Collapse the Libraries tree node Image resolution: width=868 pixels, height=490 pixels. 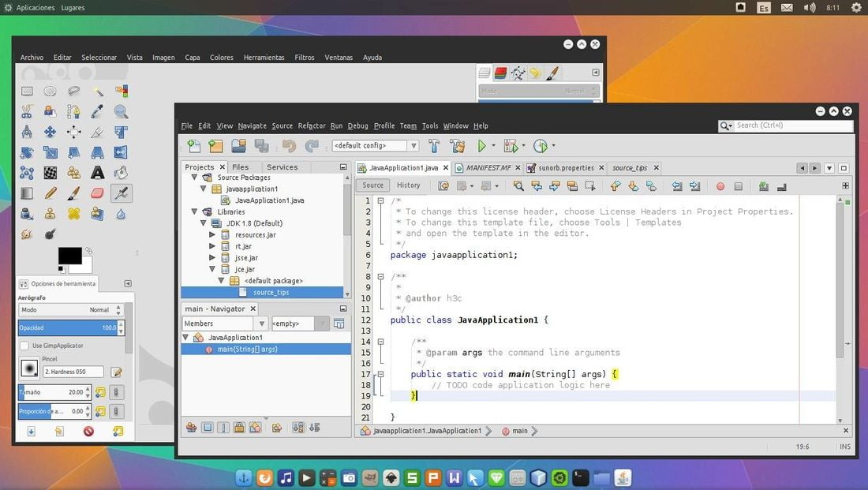(x=195, y=211)
